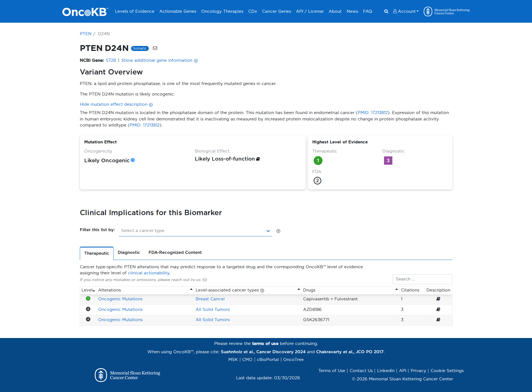
Task: Switch to the Diagnostic tab
Action: click(129, 252)
